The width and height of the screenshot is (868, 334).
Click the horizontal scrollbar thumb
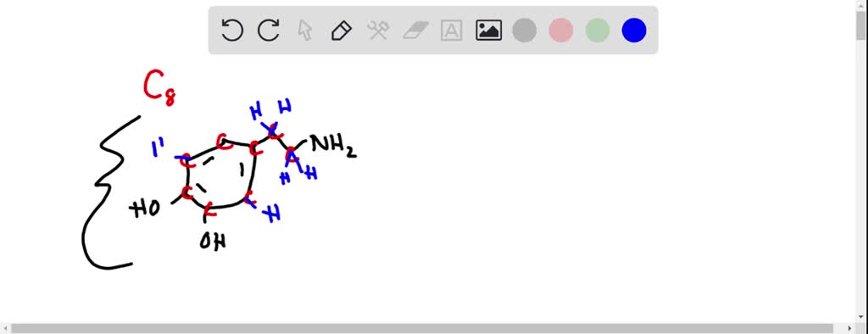422,328
